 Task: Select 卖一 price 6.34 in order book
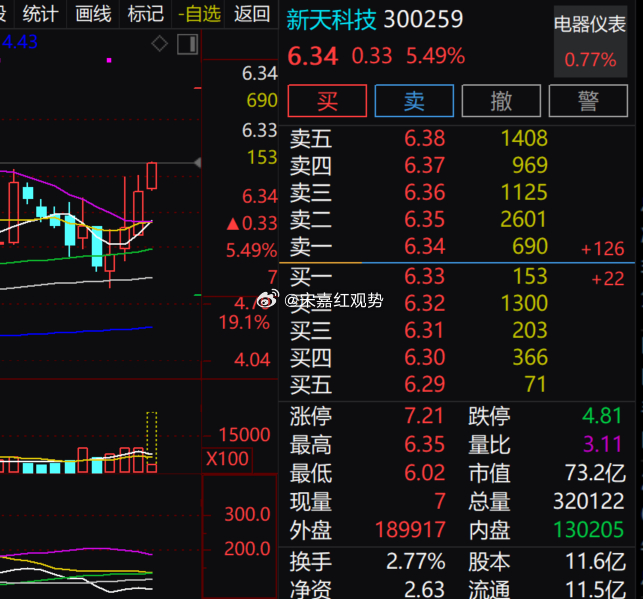(424, 246)
